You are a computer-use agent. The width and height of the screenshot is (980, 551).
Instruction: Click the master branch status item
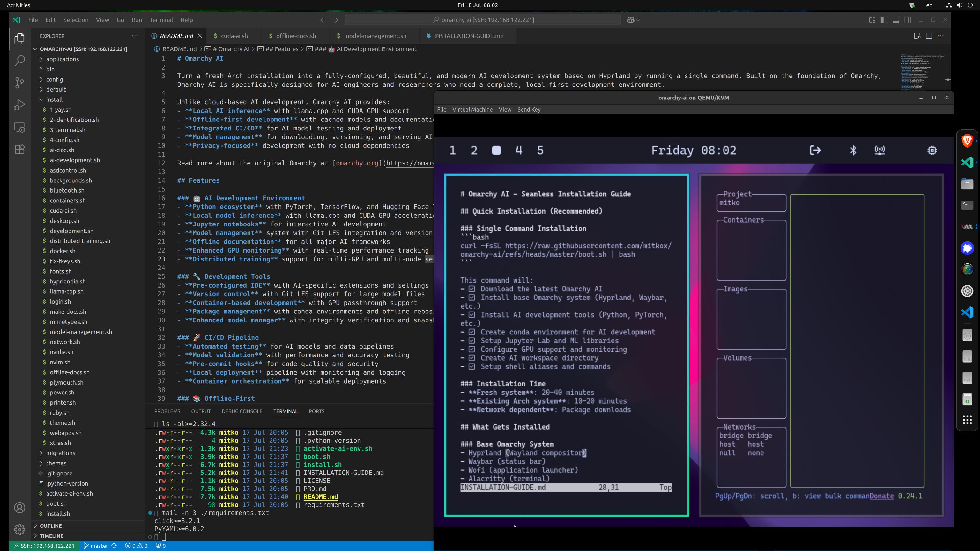tap(95, 546)
